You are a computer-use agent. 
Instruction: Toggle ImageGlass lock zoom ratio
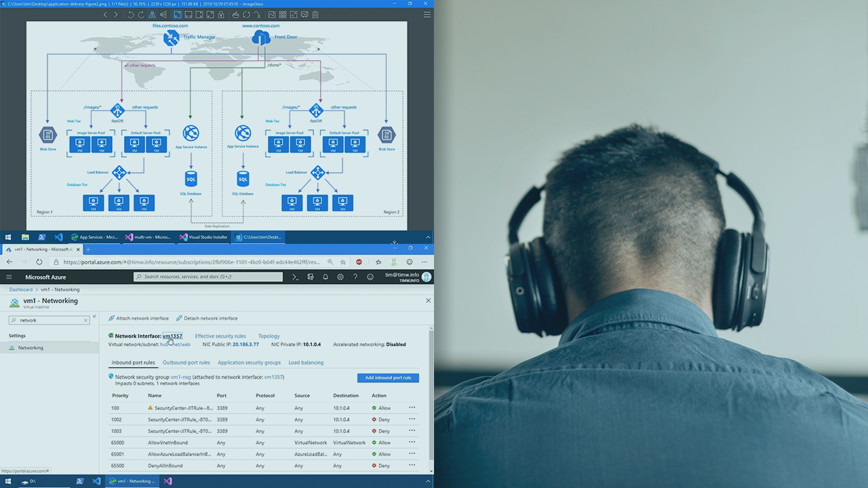[x=222, y=14]
